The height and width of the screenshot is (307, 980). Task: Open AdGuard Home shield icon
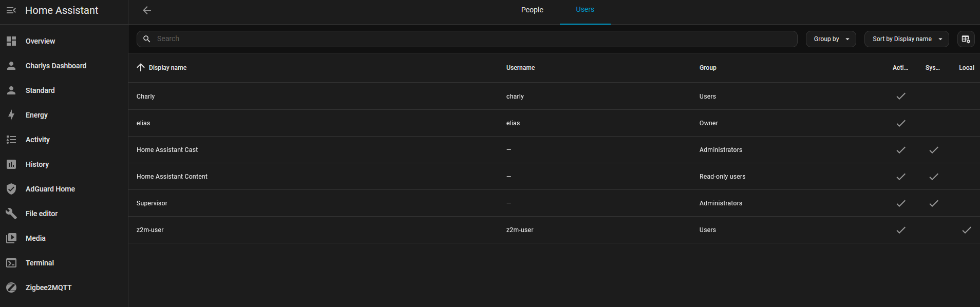[11, 189]
